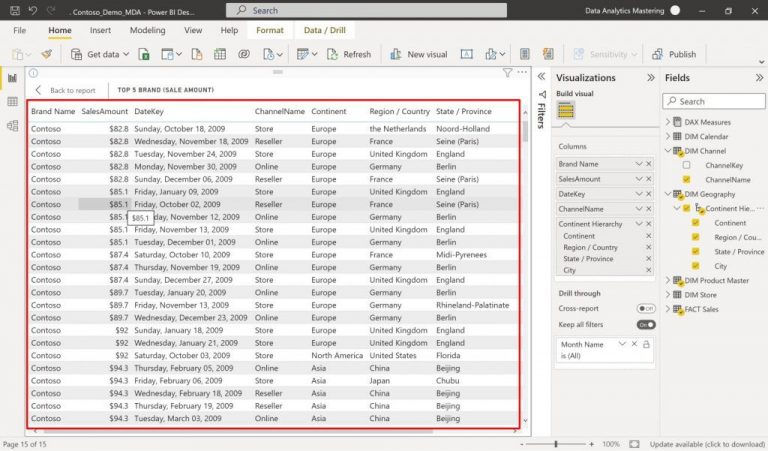Open the Brand Name column dropdown arrow

click(639, 164)
